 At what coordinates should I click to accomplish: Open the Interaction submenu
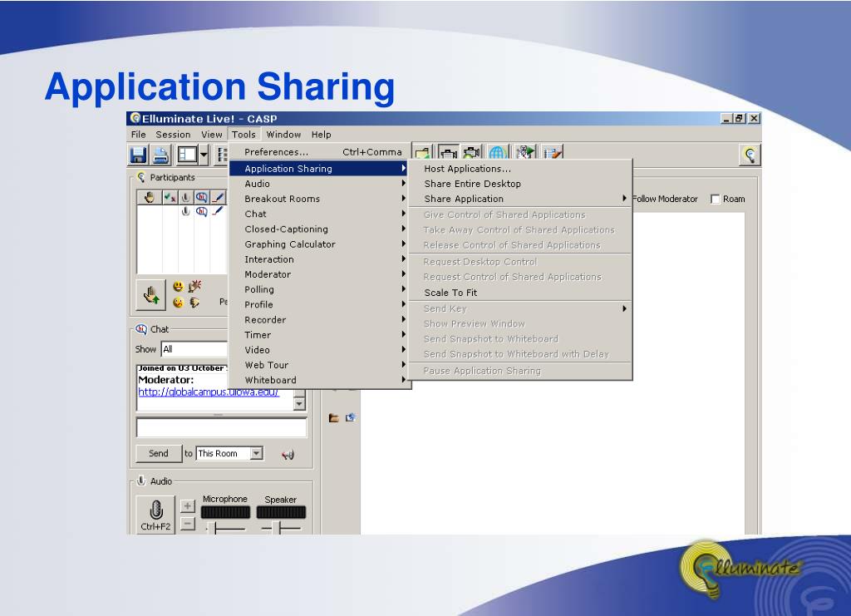pyautogui.click(x=320, y=259)
